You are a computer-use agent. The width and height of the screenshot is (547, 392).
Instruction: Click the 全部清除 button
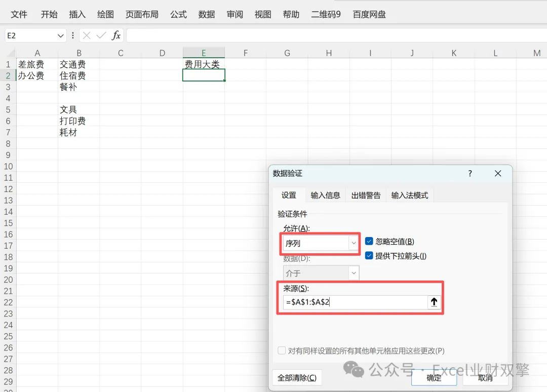(297, 378)
